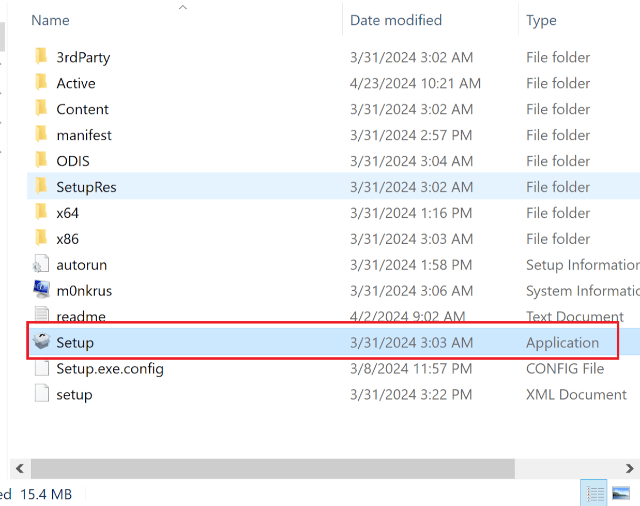
Task: Click the x86 folder icon
Action: point(41,238)
